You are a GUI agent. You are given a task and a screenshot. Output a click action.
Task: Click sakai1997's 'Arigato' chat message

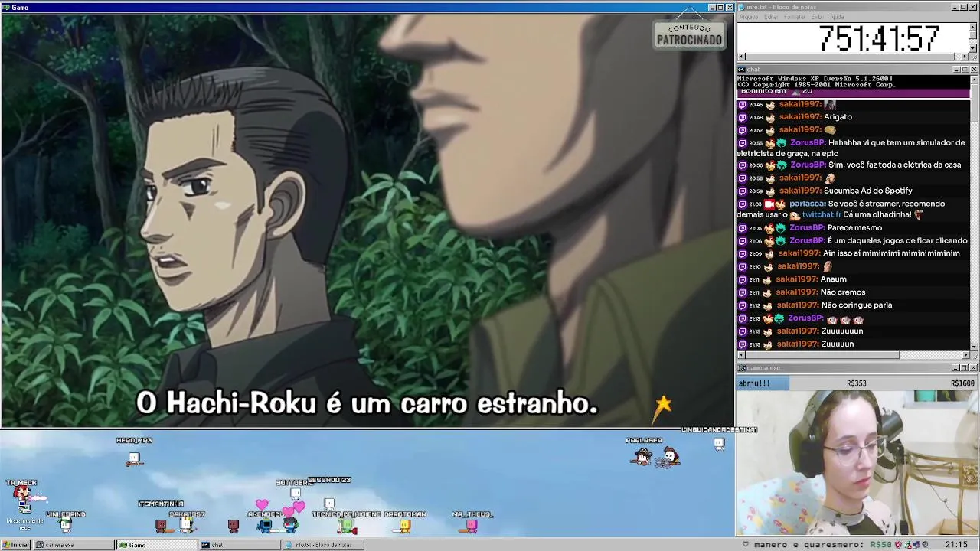(838, 117)
